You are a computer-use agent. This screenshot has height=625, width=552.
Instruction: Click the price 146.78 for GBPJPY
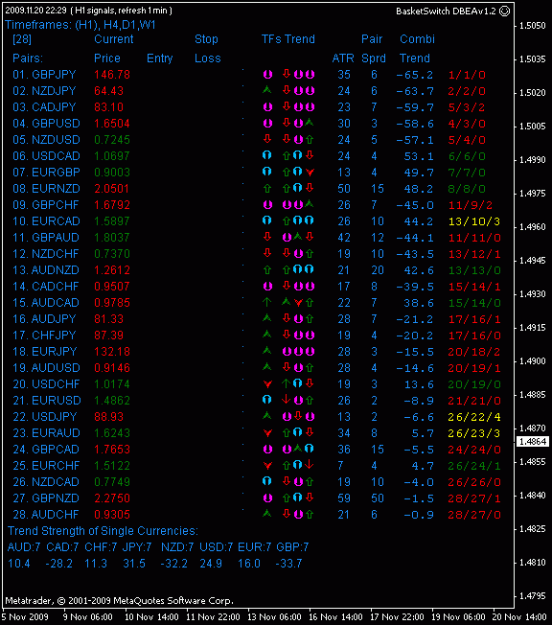coord(112,75)
